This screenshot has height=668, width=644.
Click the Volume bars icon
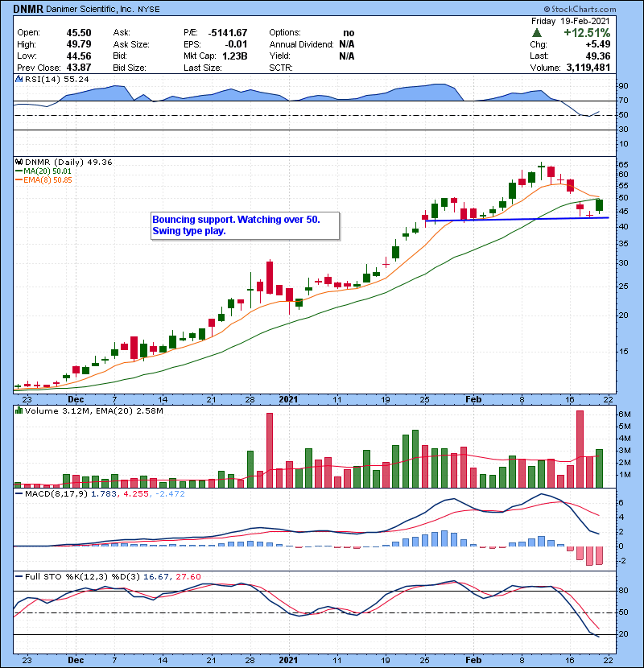pyautogui.click(x=19, y=411)
